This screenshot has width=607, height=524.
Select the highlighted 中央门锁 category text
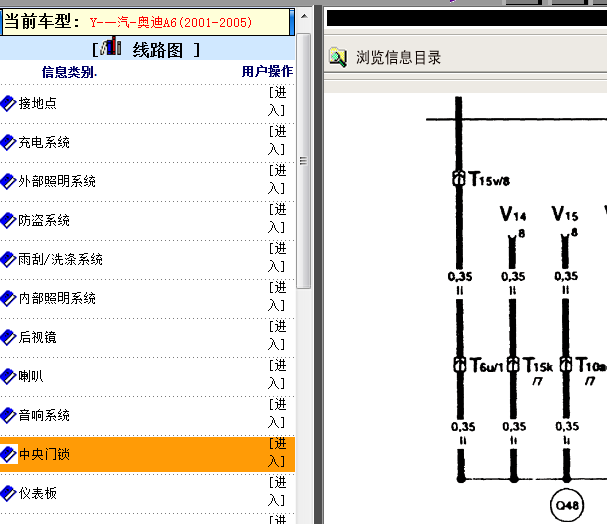44,454
